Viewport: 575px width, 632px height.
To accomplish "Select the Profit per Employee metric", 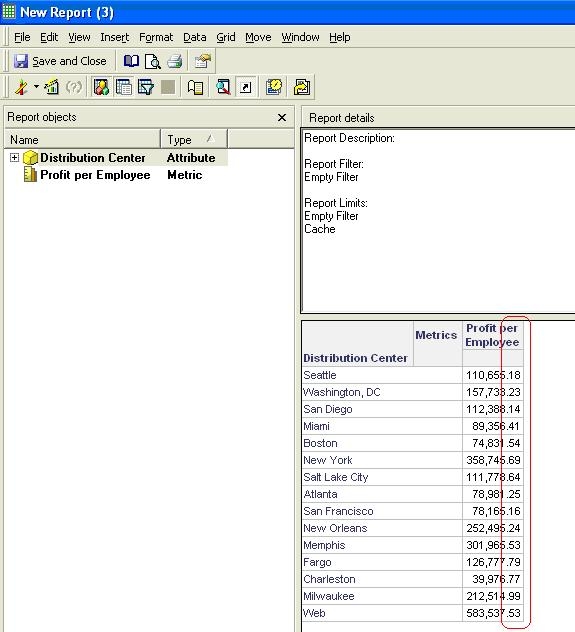I will (x=95, y=175).
